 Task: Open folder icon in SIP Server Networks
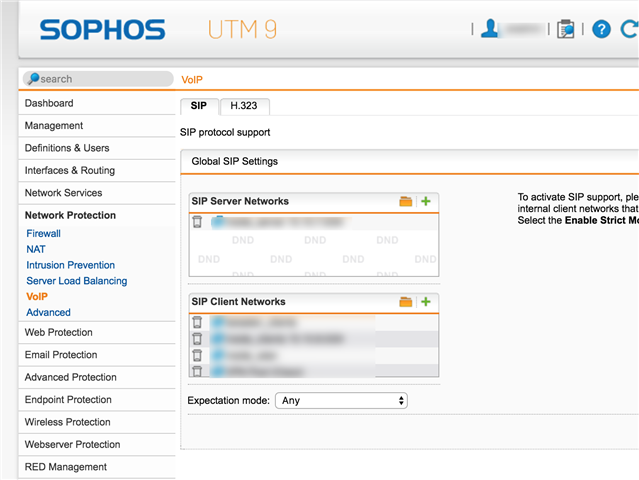click(x=405, y=201)
